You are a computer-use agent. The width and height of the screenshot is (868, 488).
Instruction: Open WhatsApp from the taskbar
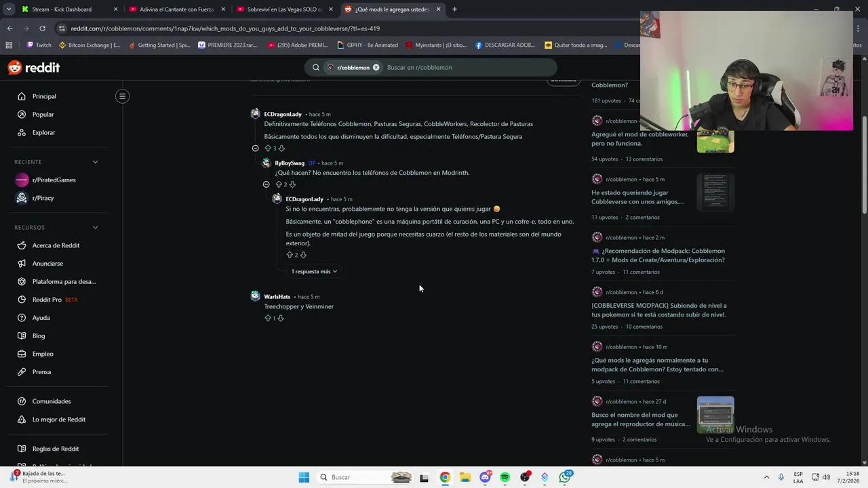click(565, 477)
